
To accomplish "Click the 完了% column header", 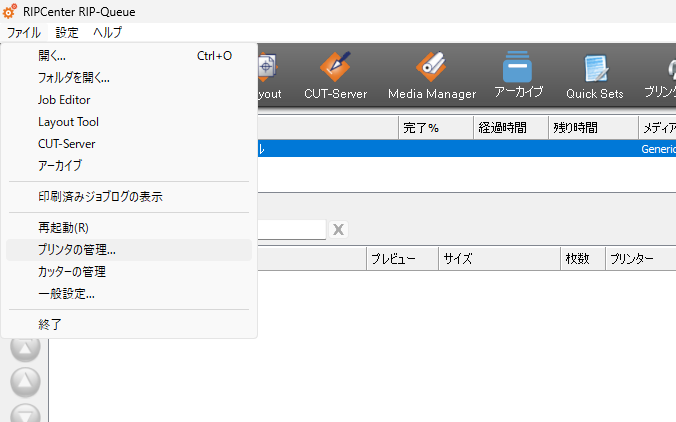I will [435, 128].
